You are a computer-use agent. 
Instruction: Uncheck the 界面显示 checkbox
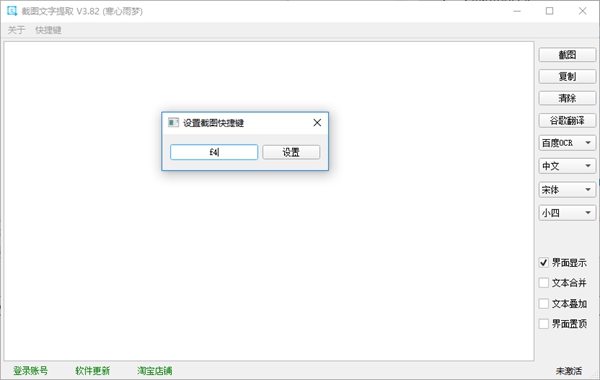[543, 263]
